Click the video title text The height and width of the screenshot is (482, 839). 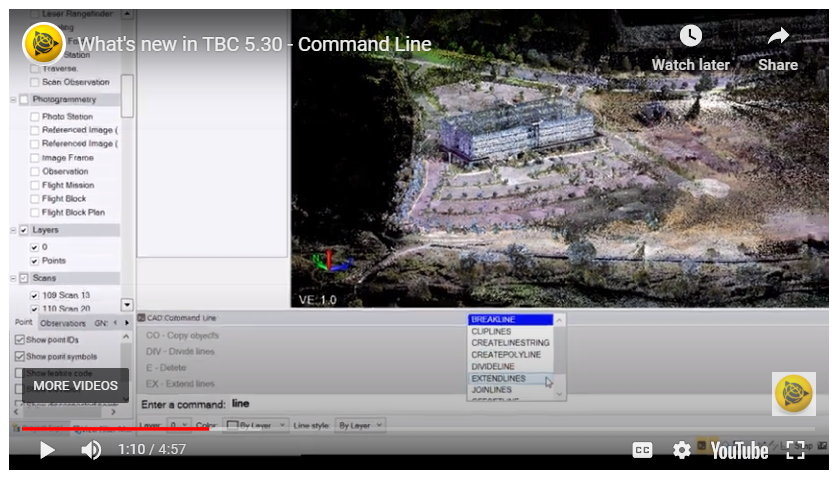(x=255, y=44)
